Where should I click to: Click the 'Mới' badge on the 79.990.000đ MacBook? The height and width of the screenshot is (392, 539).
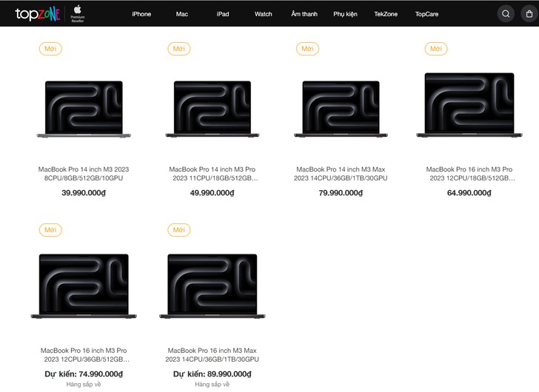[307, 49]
